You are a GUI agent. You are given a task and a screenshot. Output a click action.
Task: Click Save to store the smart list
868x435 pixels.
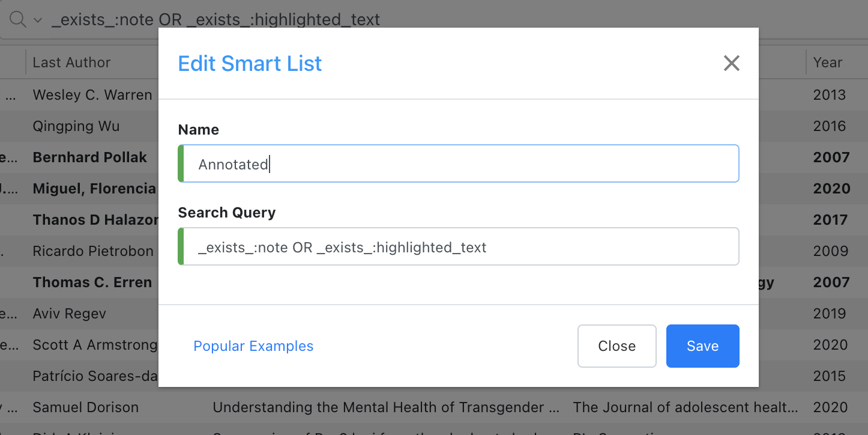[x=702, y=345]
